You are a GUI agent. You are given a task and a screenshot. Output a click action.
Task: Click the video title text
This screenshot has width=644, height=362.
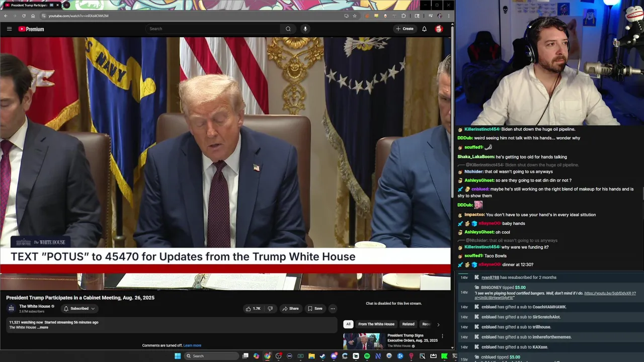coord(80,298)
